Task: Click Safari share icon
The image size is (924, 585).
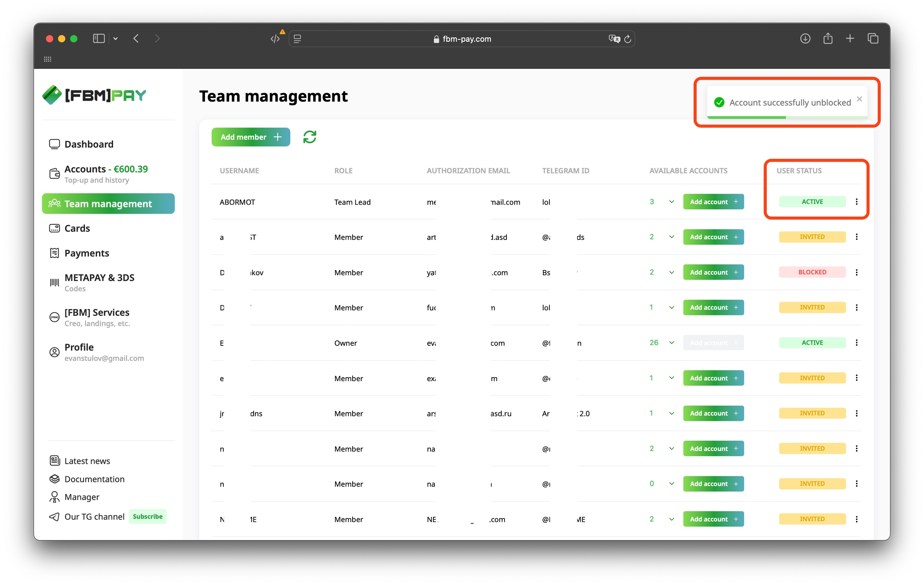Action: [x=828, y=39]
